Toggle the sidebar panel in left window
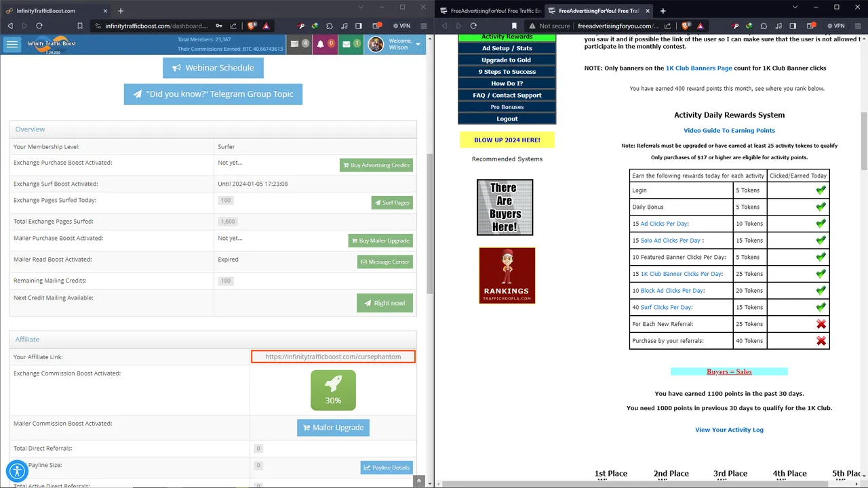This screenshot has height=488, width=868. (359, 26)
